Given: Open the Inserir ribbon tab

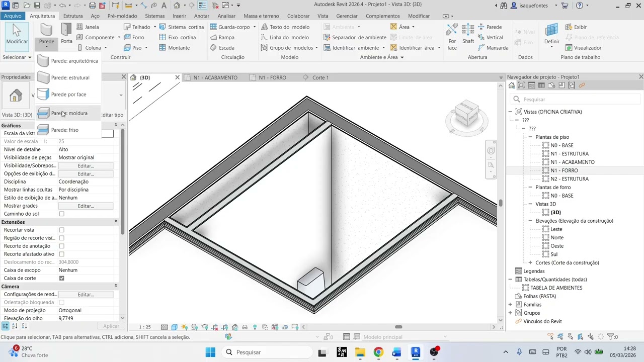Looking at the screenshot, I should point(179,16).
